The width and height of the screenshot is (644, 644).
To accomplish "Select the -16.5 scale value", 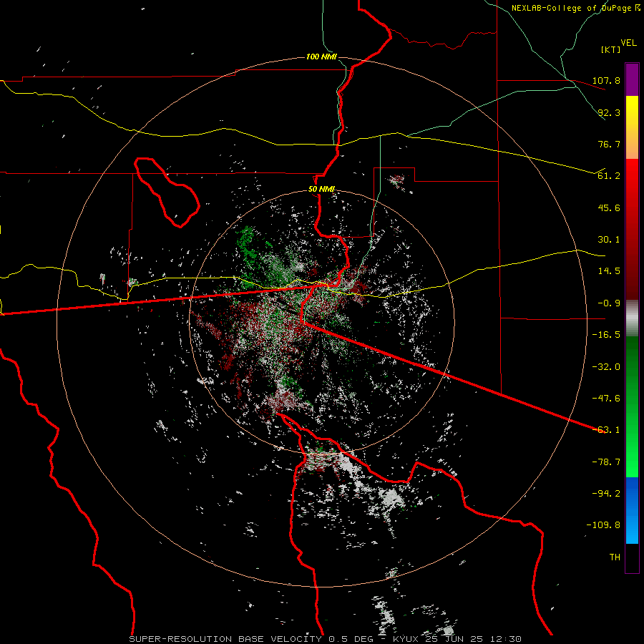I will 606,335.
